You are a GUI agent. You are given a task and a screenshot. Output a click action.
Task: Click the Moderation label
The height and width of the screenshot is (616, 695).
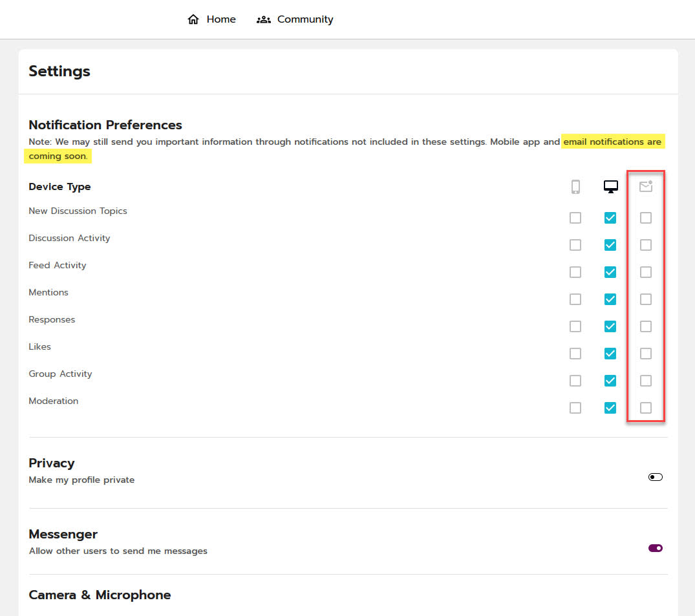pyautogui.click(x=54, y=401)
